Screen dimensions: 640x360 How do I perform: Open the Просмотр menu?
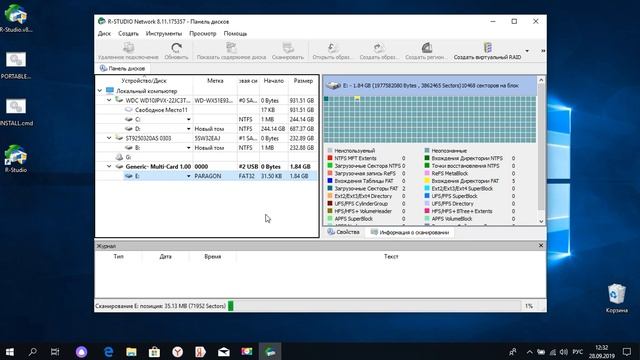coord(202,33)
